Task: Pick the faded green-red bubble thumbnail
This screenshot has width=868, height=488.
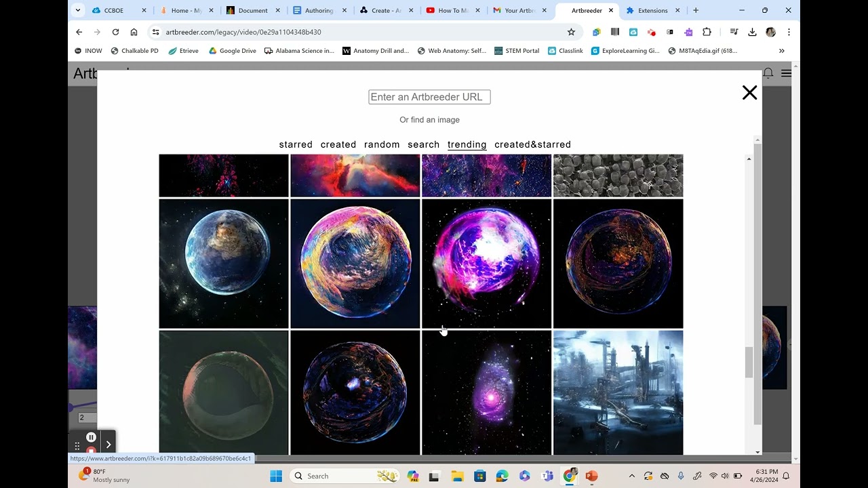Action: [x=224, y=392]
